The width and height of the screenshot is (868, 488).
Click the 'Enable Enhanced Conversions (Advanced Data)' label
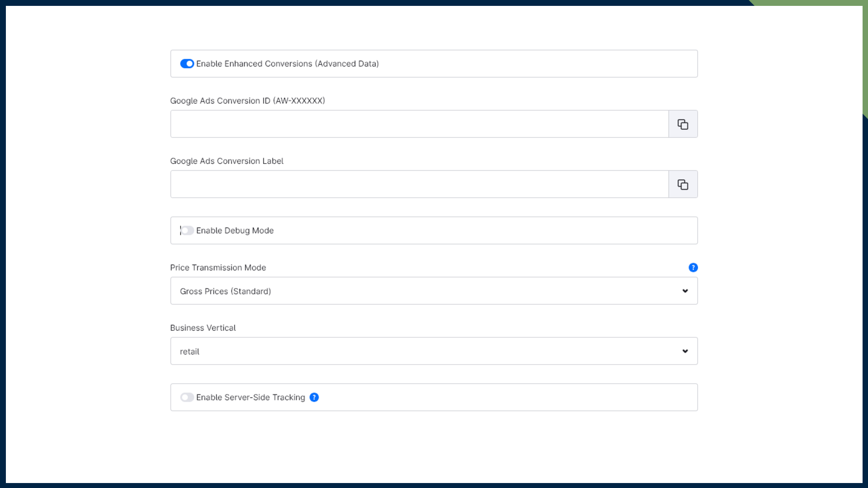(x=288, y=64)
